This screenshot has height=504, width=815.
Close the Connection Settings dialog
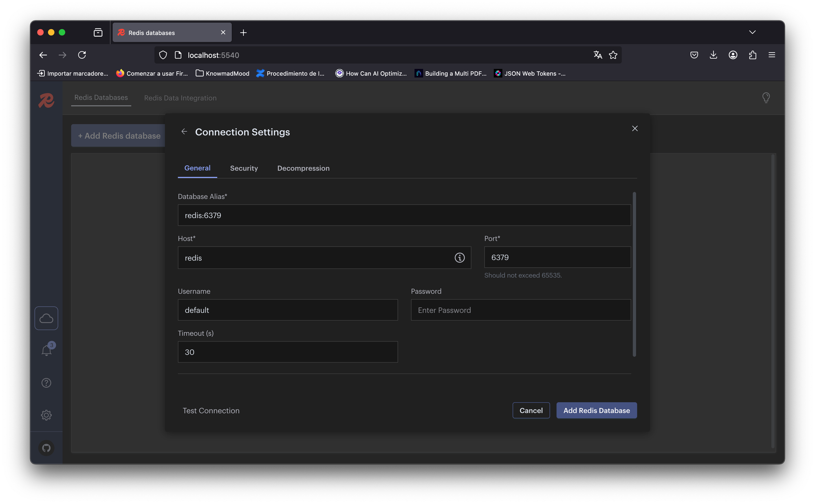click(x=634, y=129)
